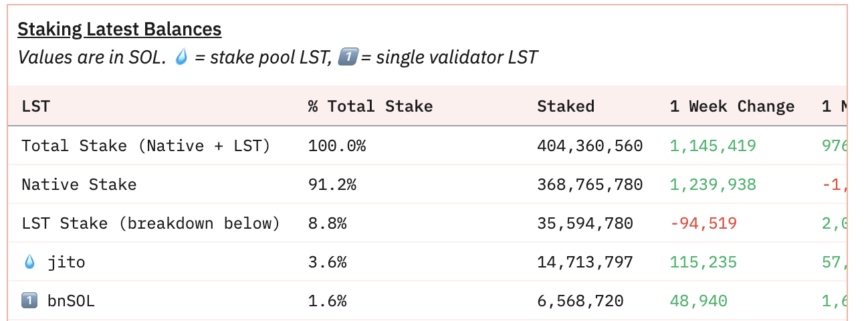Select the LST Stake (breakdown below) row label
868x321 pixels.
pyautogui.click(x=150, y=223)
